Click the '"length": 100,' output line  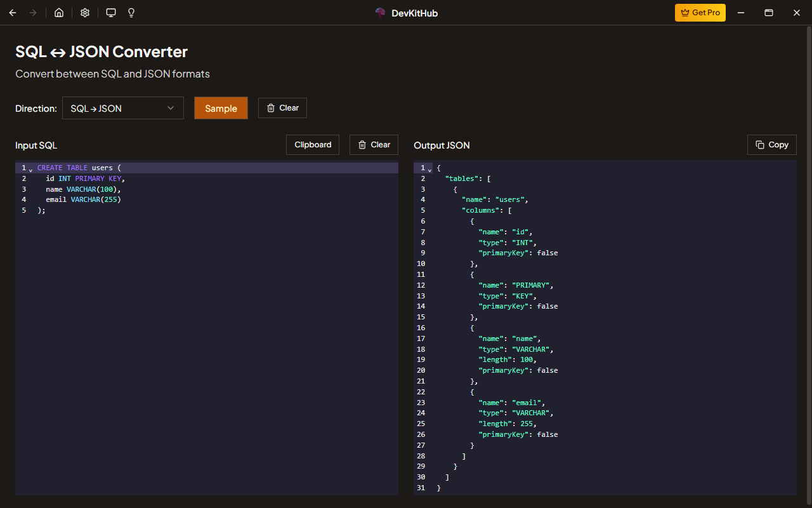pyautogui.click(x=507, y=359)
